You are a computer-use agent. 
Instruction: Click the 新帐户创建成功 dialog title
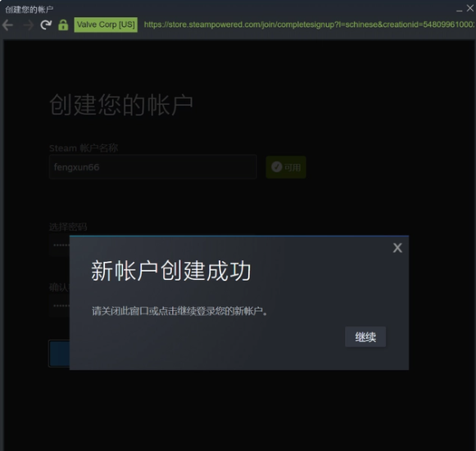coord(171,271)
